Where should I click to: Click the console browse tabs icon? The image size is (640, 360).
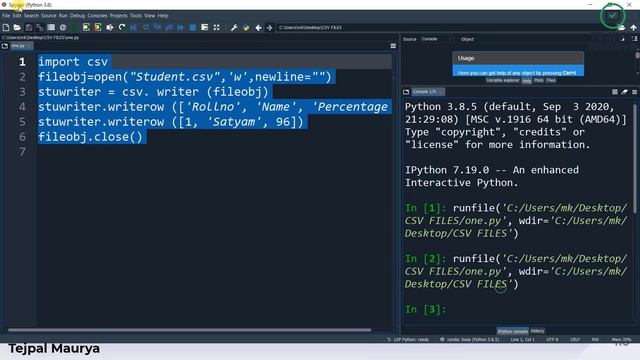pyautogui.click(x=406, y=92)
